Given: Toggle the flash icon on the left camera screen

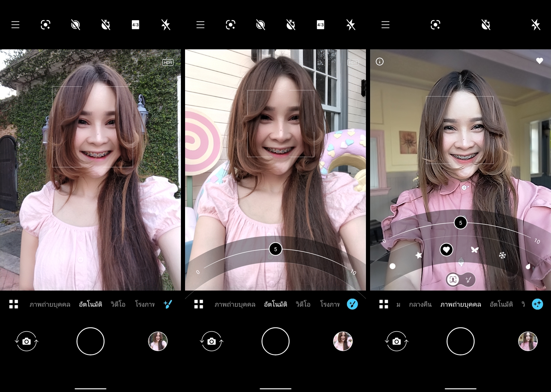Looking at the screenshot, I should [x=166, y=25].
